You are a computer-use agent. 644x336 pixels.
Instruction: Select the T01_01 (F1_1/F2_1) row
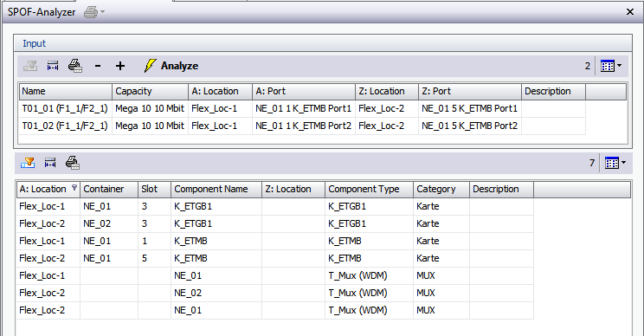pos(302,108)
